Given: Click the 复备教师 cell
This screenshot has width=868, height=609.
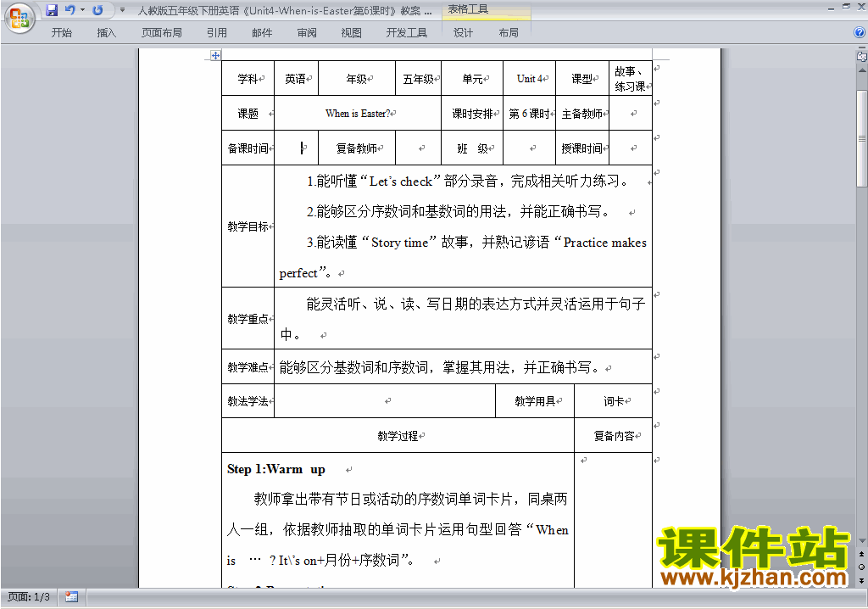Looking at the screenshot, I should (357, 148).
